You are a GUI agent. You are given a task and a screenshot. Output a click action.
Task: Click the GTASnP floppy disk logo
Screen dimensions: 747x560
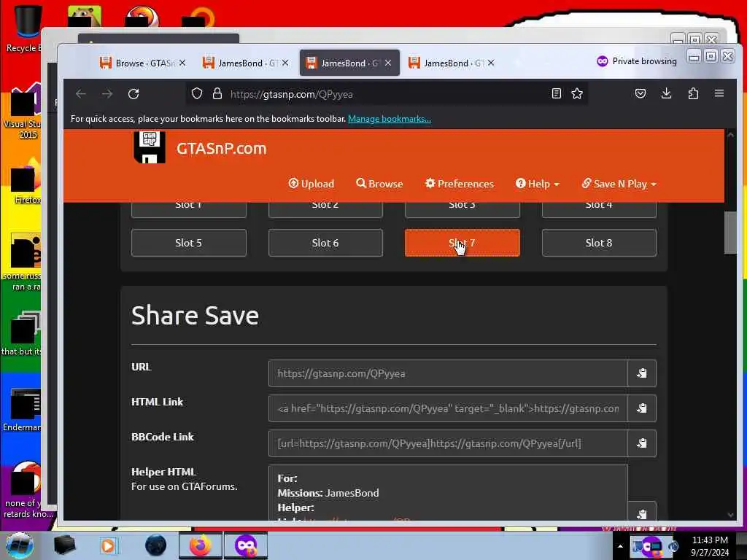pyautogui.click(x=150, y=147)
